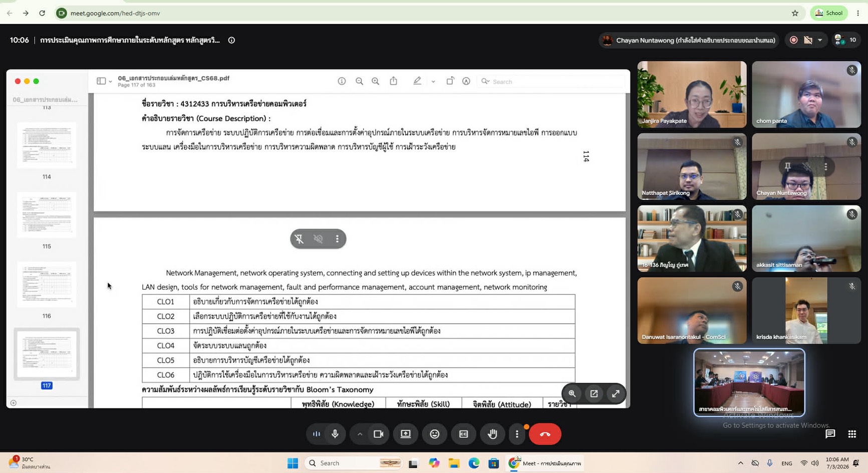Image resolution: width=868 pixels, height=473 pixels.
Task: Open the Present now screen share
Action: coord(406,434)
